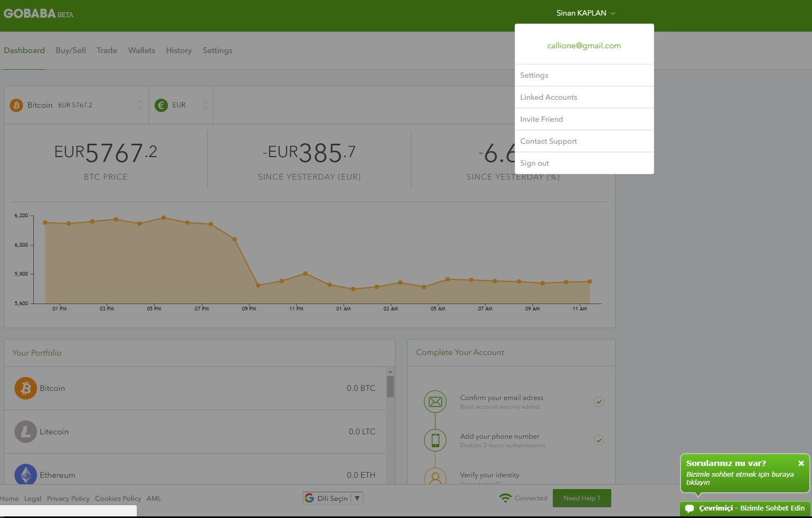Click the chat bubble icon in live chat bar
812x518 pixels.
(x=690, y=508)
